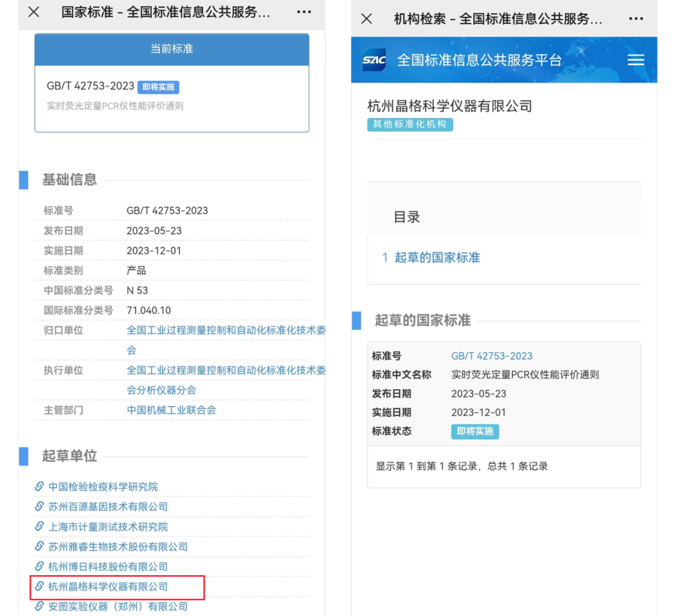Open 中国机械工业联合会 department link
Screen dimensions: 677x616
coord(171,410)
